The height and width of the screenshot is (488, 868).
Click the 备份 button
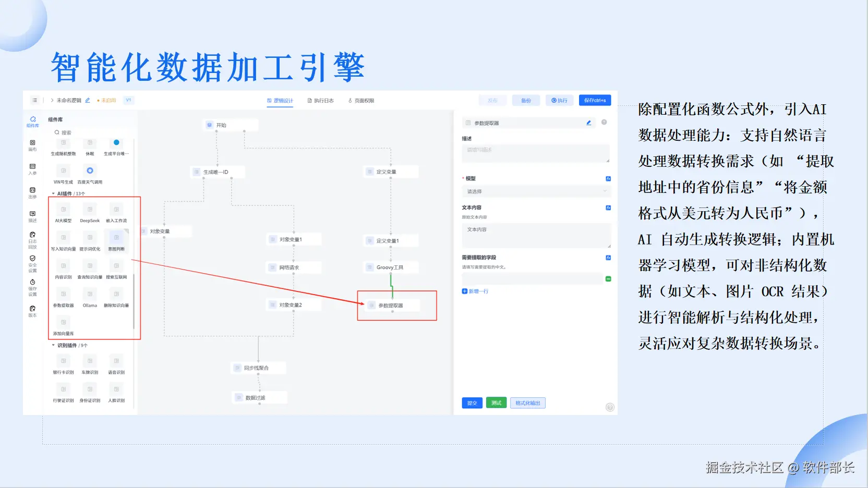pos(526,101)
